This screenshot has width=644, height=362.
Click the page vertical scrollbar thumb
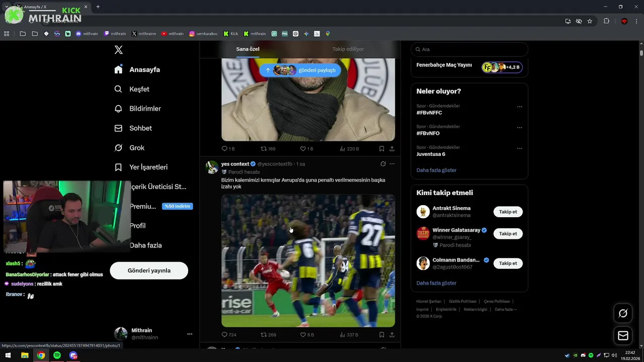click(641, 53)
